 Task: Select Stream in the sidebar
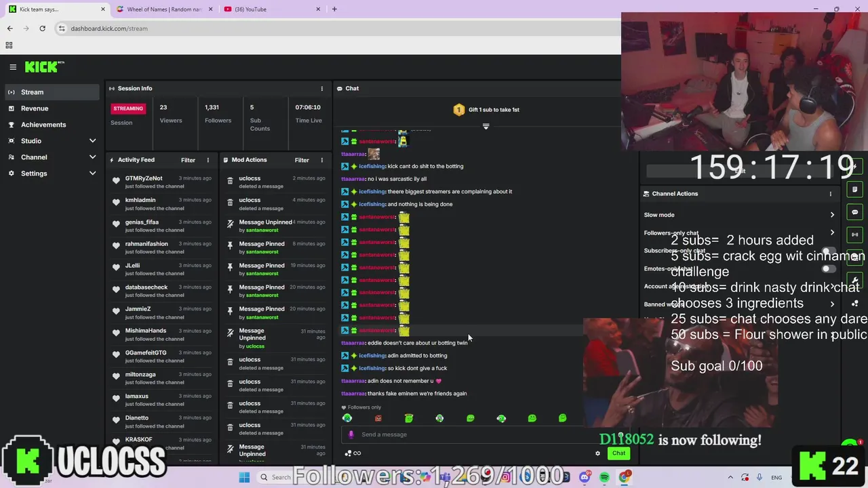(x=51, y=92)
